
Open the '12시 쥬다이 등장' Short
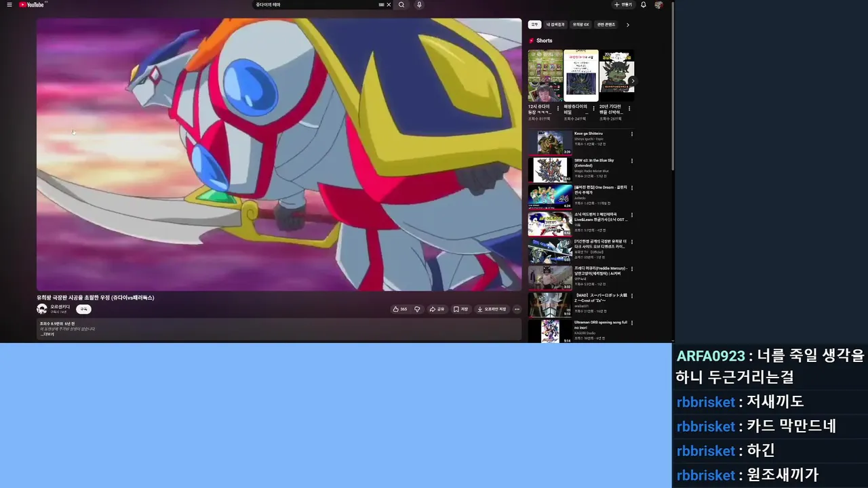[x=545, y=75]
